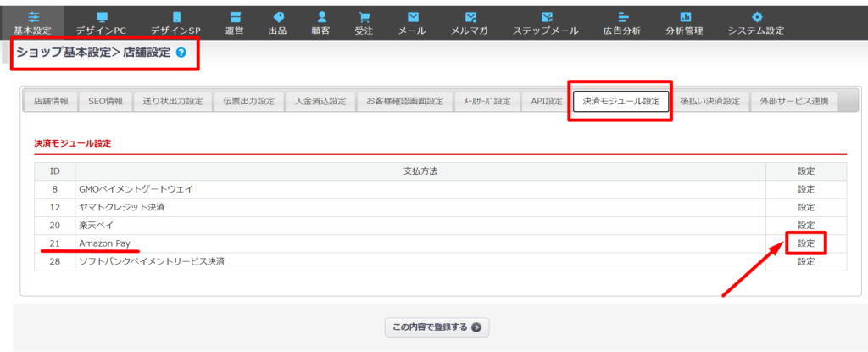Click the Amazon Pay row text
The height and width of the screenshot is (352, 868).
click(x=104, y=243)
